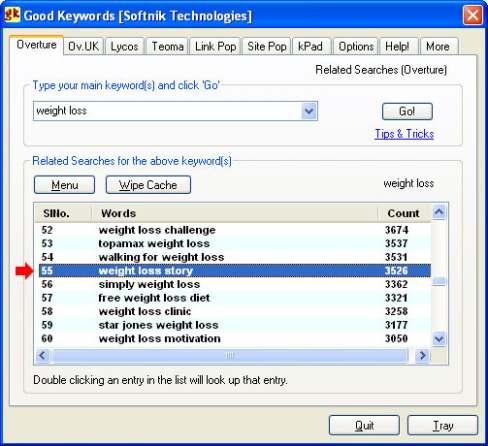
Task: Click the Go! button
Action: (x=407, y=111)
